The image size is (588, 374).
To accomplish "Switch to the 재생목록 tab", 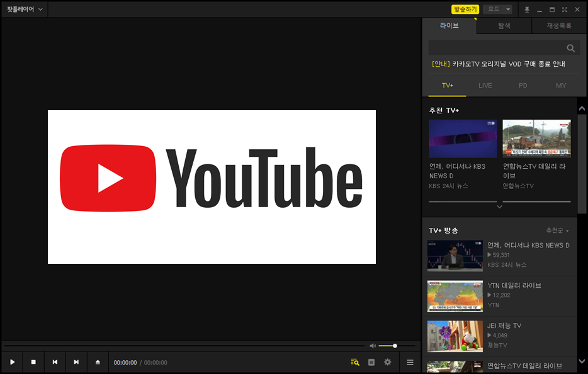I will pos(559,26).
